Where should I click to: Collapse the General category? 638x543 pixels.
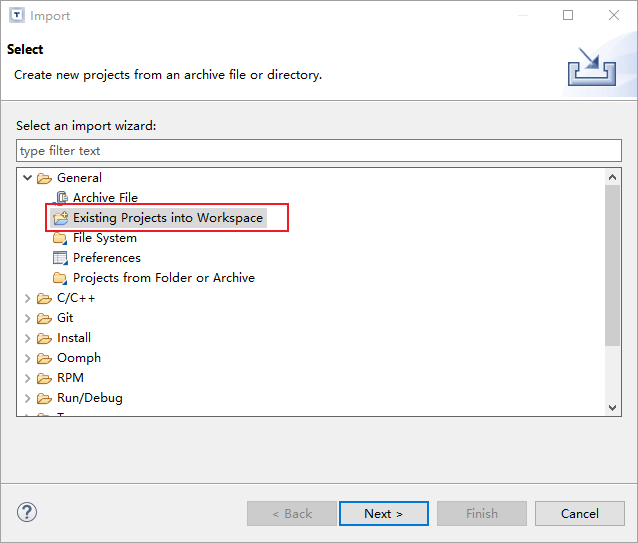click(x=27, y=178)
